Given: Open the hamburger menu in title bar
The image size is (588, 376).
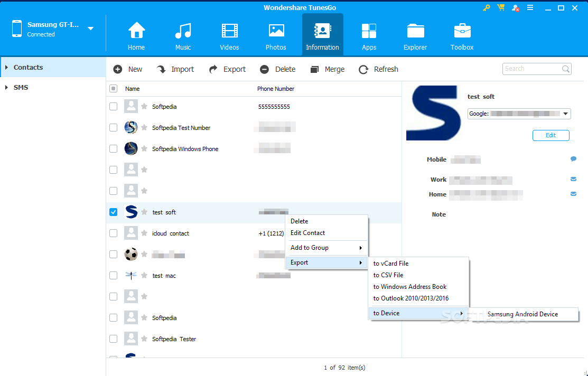Looking at the screenshot, I should 530,7.
